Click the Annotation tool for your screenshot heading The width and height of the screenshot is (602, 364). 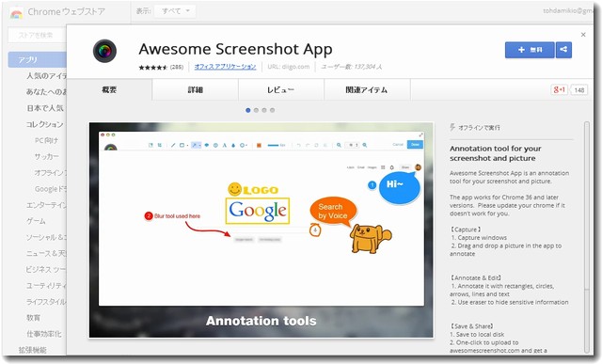tap(496, 153)
